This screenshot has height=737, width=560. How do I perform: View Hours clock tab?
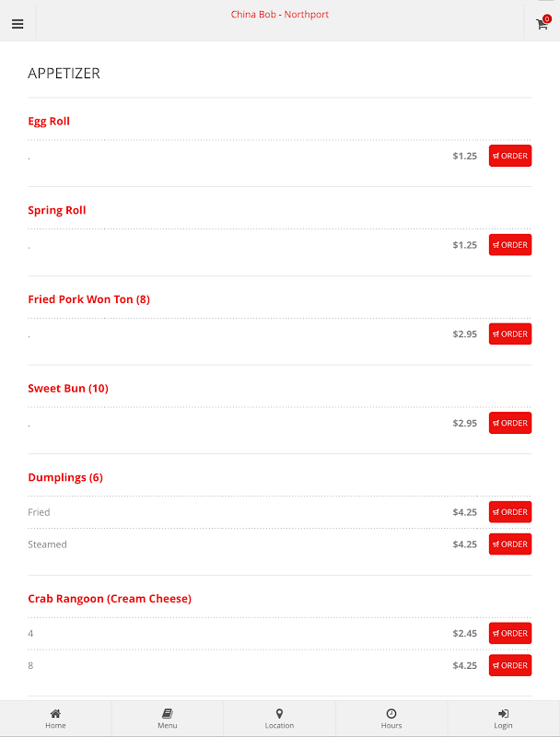click(x=391, y=719)
